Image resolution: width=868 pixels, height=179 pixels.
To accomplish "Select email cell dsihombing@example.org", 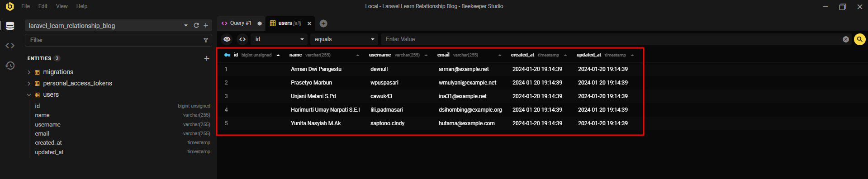I will (470, 110).
